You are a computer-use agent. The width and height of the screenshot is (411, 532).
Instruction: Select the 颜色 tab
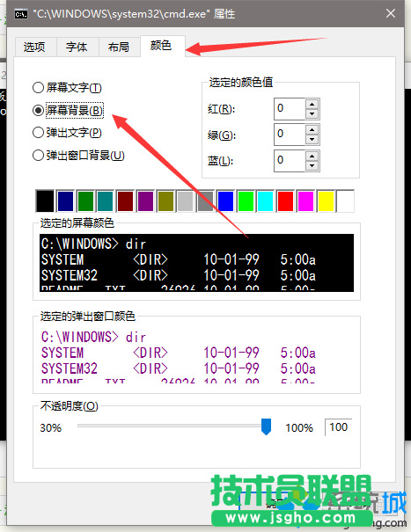coord(161,46)
